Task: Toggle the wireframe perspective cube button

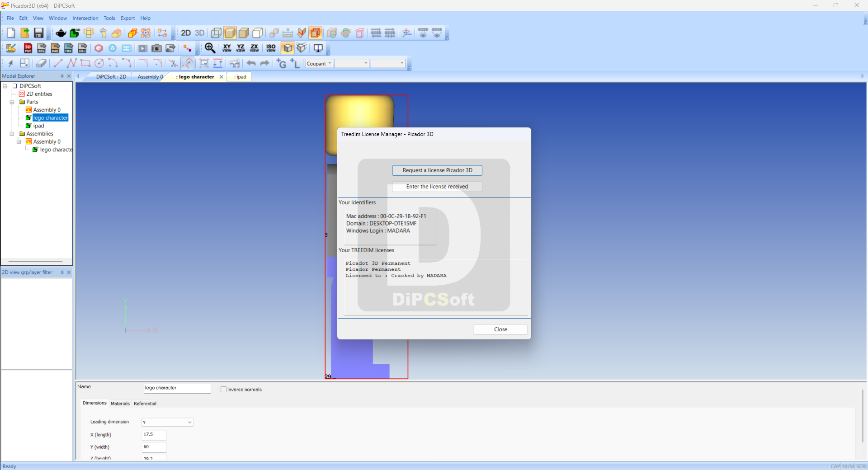Action: (302, 48)
